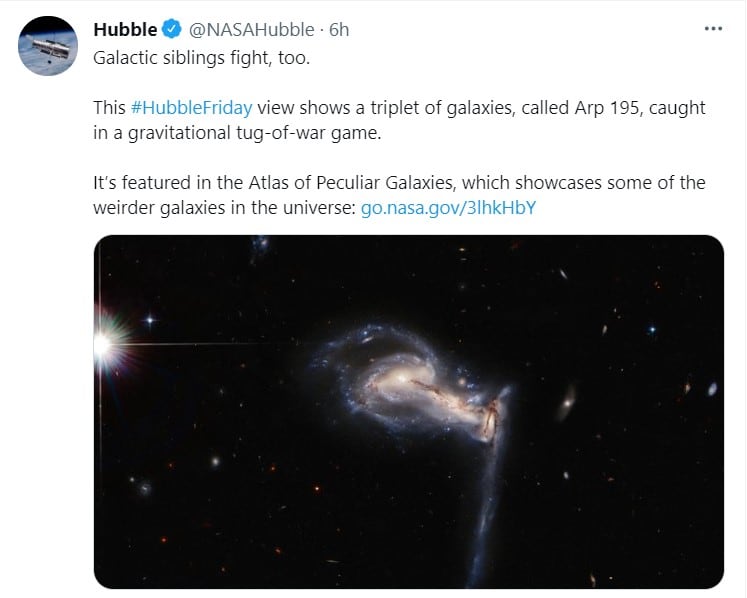Click the small blue star left of the galaxies
This screenshot has width=747, height=598.
[x=151, y=320]
